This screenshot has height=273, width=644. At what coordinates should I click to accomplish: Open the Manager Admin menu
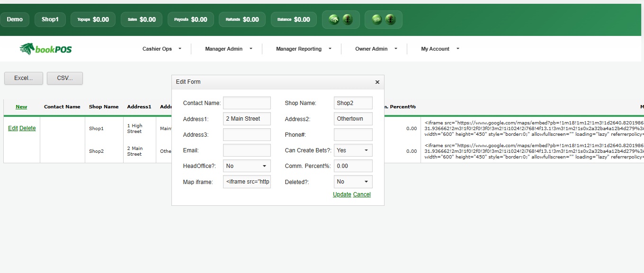[x=229, y=49]
